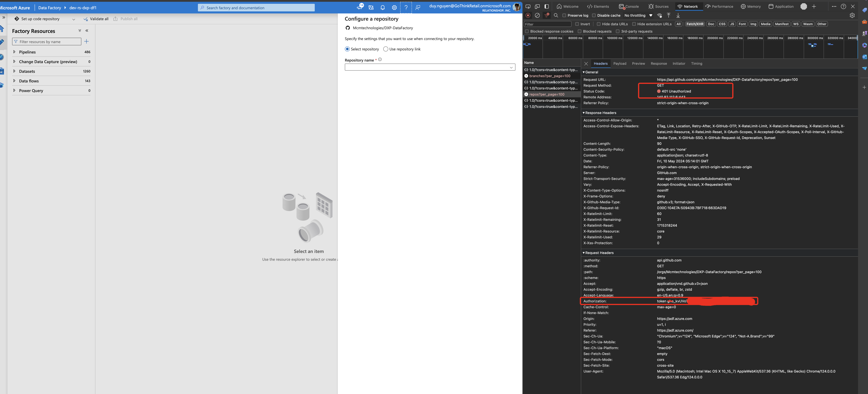Expand the Pipelines tree node
This screenshot has width=868, height=394.
14,52
